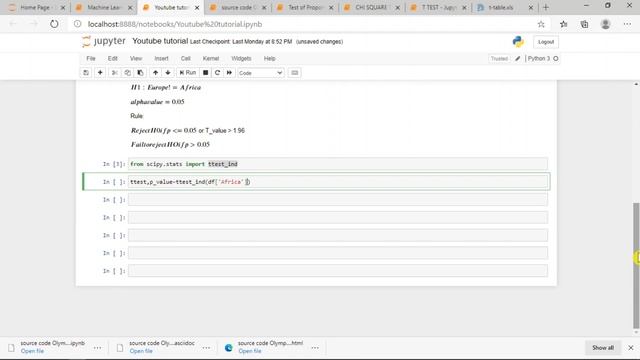This screenshot has width=640, height=360.
Task: Insert a cell below with plus icon
Action: (100, 73)
